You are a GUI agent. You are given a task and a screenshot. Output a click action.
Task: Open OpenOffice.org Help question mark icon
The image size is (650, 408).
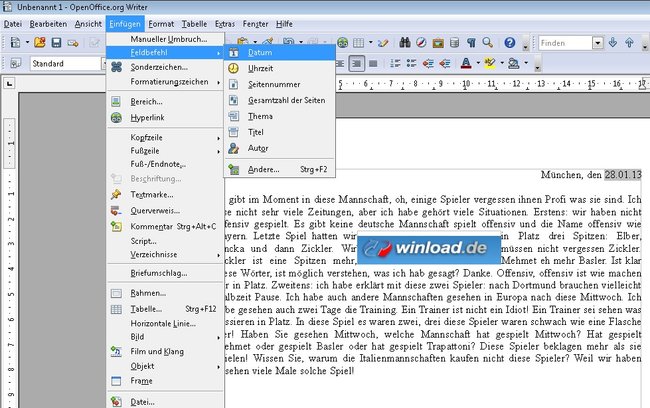click(x=509, y=42)
